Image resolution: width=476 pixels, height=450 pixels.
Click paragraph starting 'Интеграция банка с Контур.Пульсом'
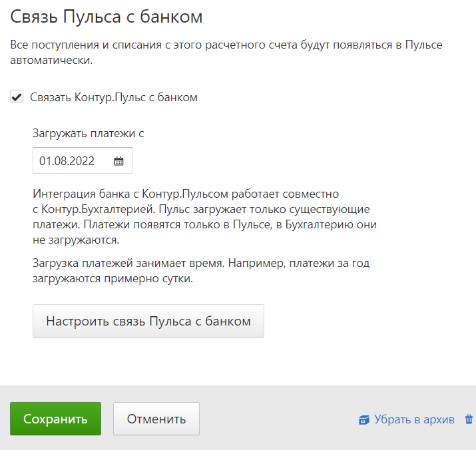pos(204,217)
